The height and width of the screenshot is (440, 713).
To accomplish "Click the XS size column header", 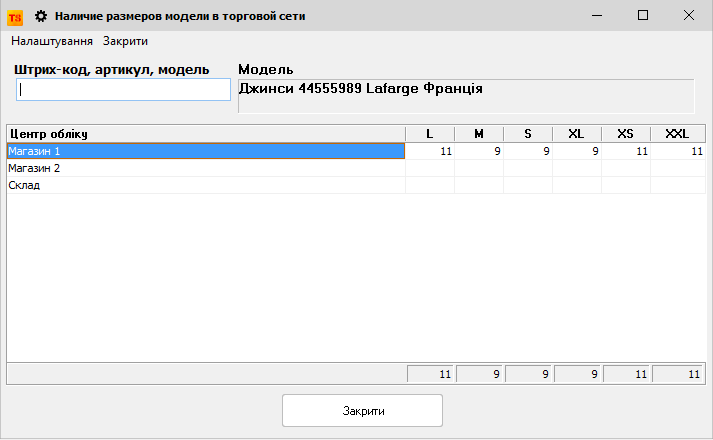I will pyautogui.click(x=626, y=134).
